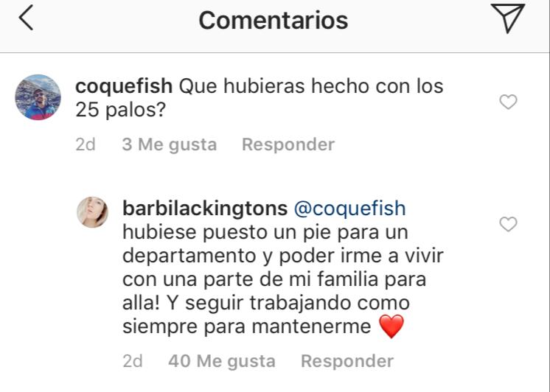Viewport: 550px width, 392px height.
Task: Open the paper plane direct message icon
Action: point(507,18)
